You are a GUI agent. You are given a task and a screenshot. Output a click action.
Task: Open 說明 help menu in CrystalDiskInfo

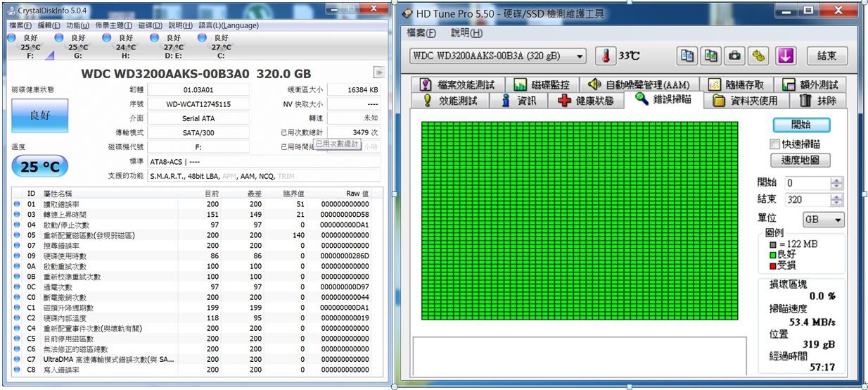(181, 25)
